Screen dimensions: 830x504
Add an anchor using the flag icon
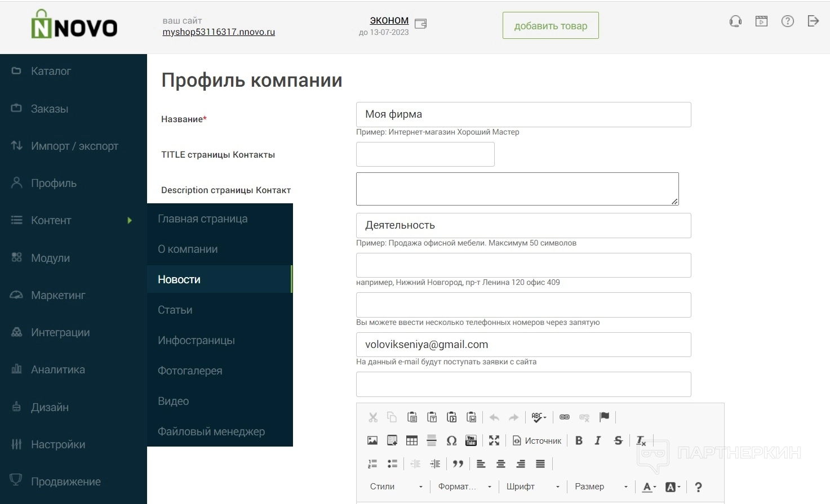pos(604,417)
